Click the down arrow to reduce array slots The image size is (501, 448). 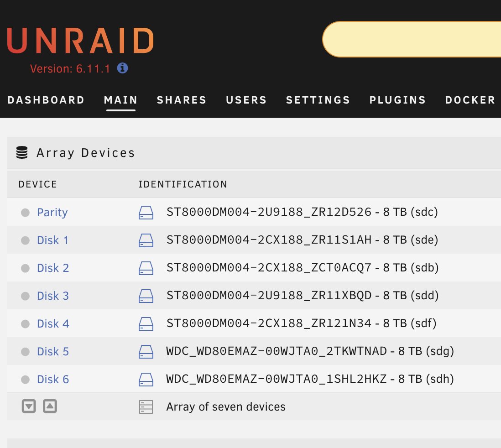(29, 406)
